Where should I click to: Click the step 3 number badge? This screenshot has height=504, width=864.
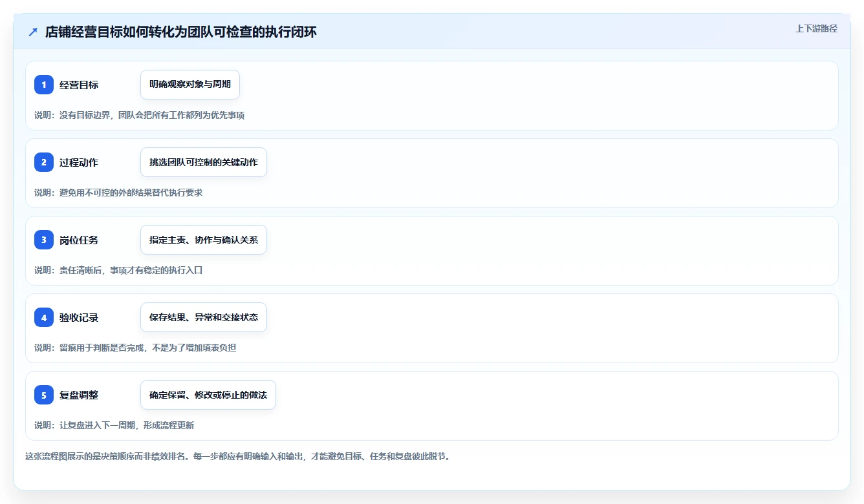(x=44, y=240)
